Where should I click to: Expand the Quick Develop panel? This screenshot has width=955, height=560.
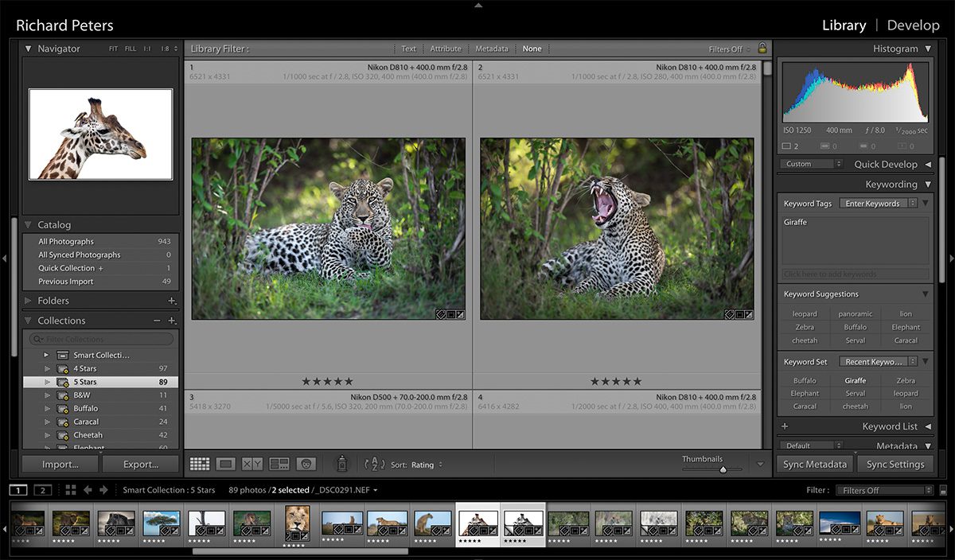[928, 164]
